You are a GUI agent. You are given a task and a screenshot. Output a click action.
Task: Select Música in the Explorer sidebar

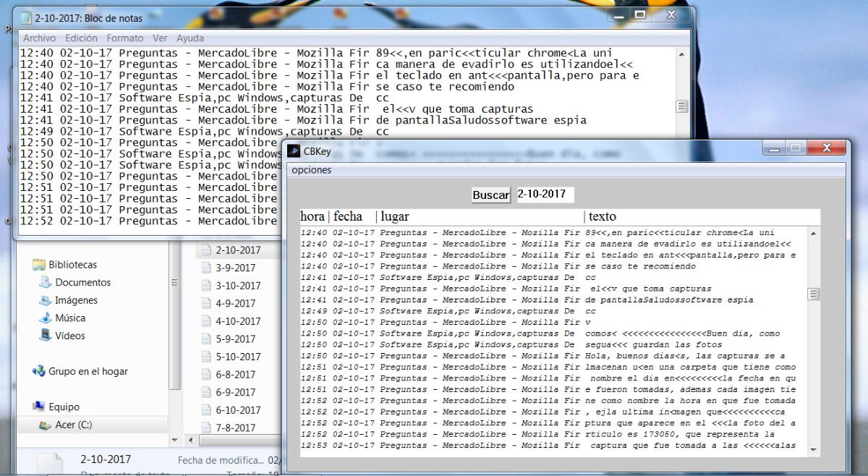tap(70, 318)
